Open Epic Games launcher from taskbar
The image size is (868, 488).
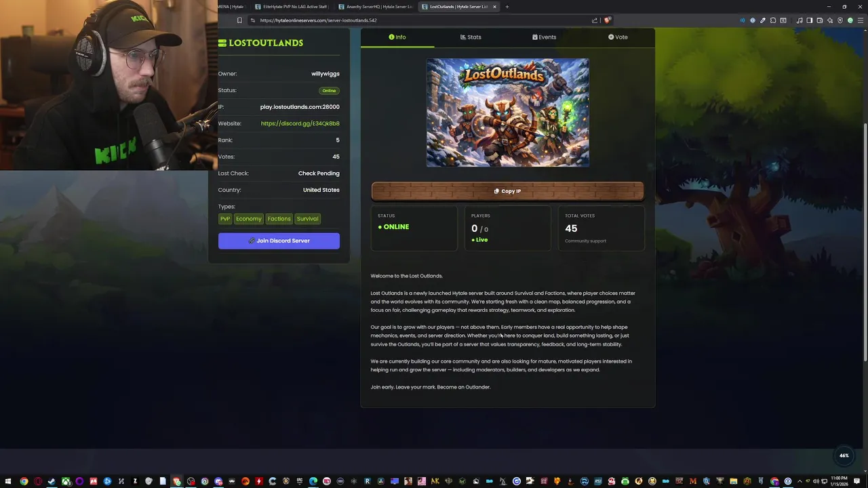[x=299, y=481]
